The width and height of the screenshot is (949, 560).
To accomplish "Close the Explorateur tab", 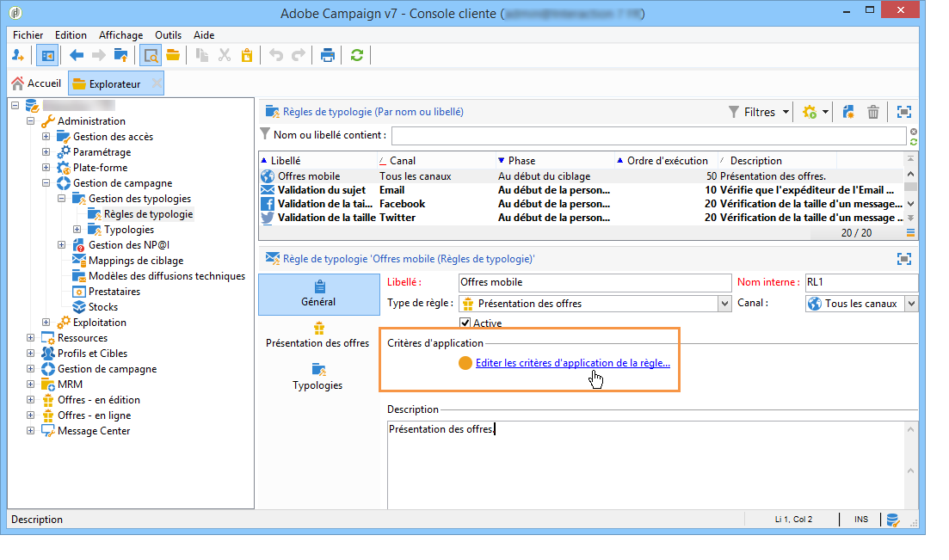I will 157,83.
